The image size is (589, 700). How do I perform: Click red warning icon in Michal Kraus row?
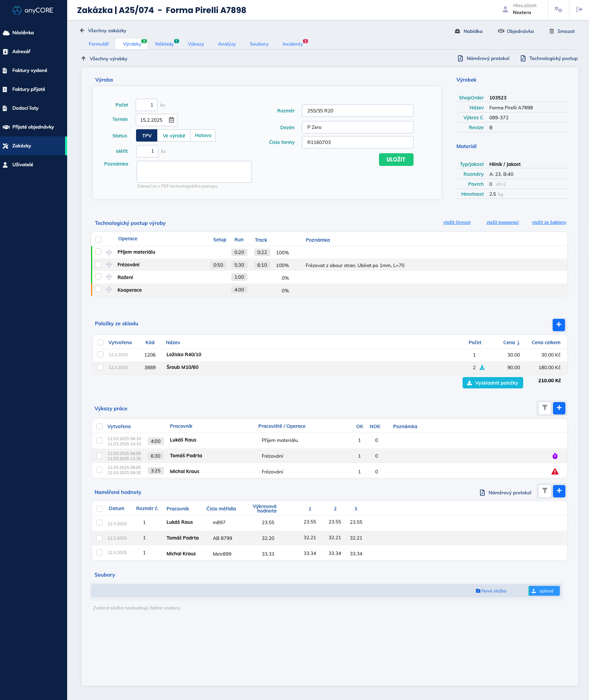[555, 472]
